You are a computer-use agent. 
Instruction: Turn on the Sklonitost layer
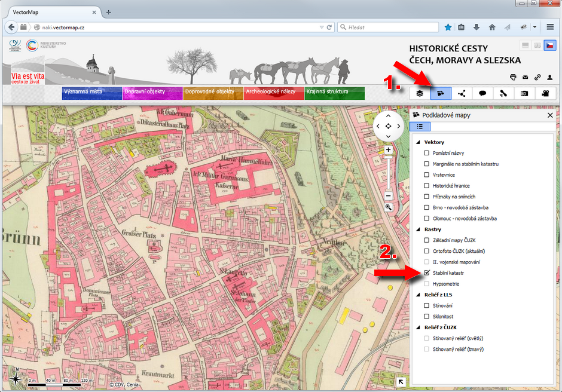pos(426,316)
